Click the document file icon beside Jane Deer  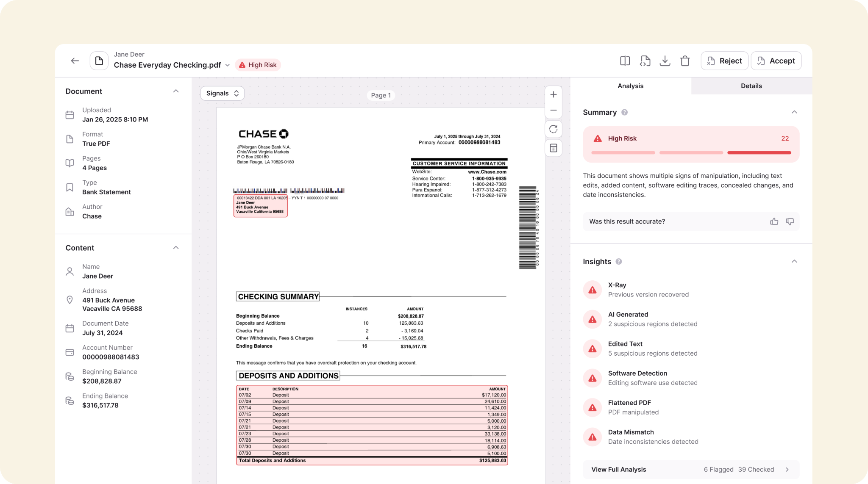(99, 61)
